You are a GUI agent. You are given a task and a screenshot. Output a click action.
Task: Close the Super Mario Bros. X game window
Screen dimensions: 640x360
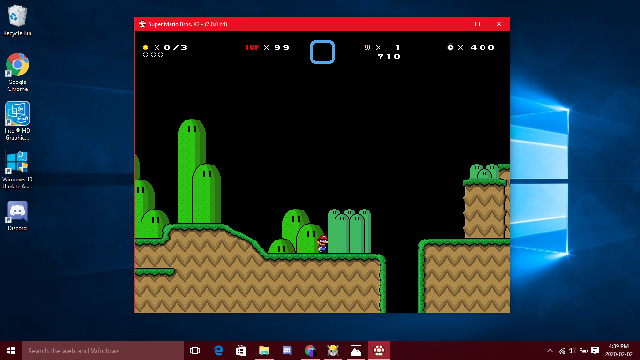tap(499, 24)
